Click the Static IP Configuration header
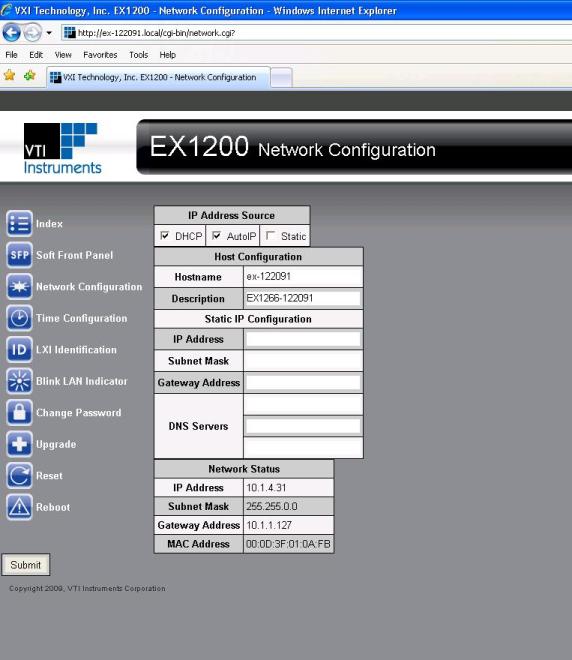 258,319
